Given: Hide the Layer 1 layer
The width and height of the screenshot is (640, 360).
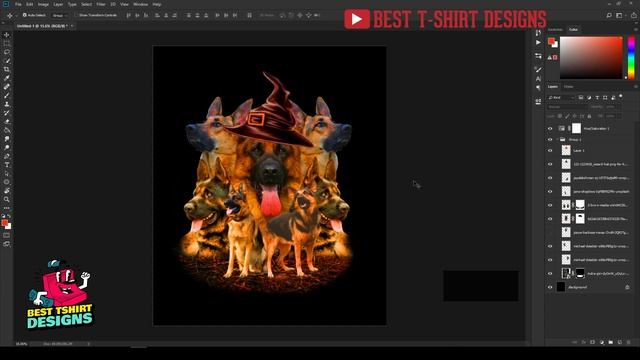Looking at the screenshot, I should pyautogui.click(x=550, y=151).
